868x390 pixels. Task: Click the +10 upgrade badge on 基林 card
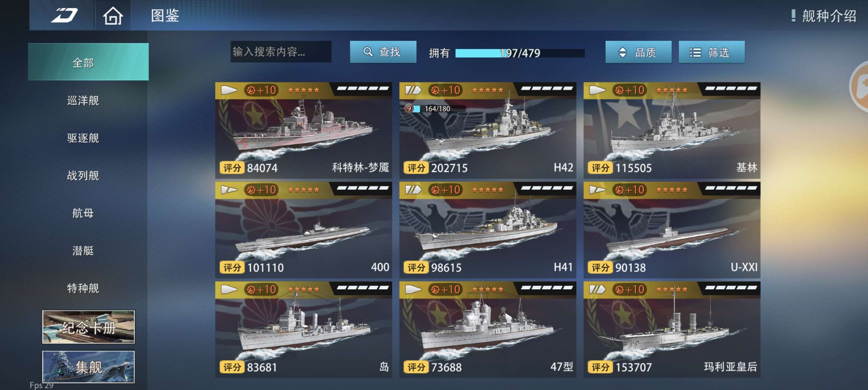tap(629, 90)
